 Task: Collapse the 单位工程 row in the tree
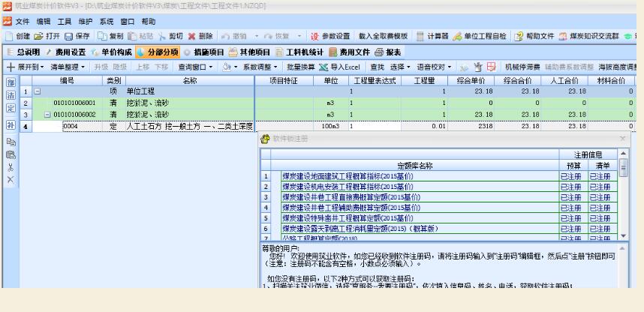pos(37,91)
